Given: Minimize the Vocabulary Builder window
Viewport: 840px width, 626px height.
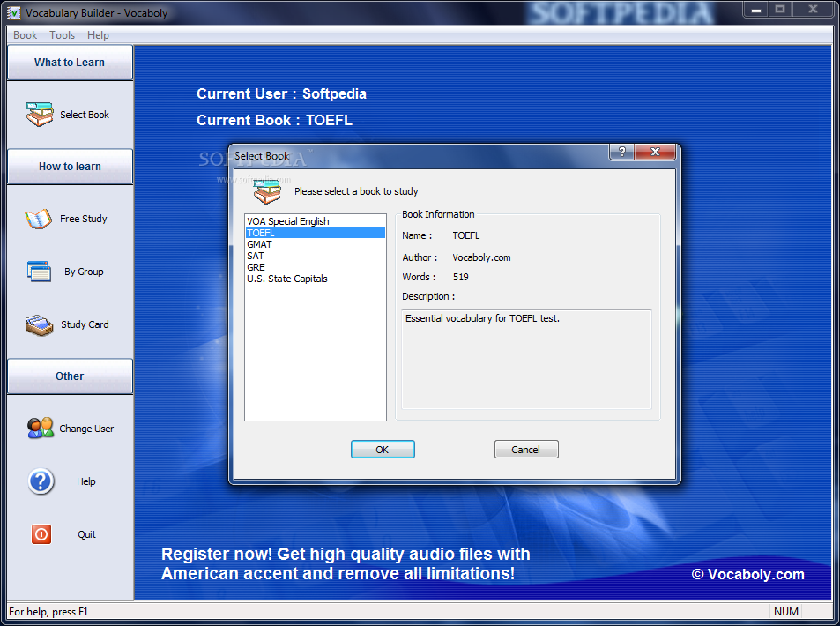Looking at the screenshot, I should [756, 10].
